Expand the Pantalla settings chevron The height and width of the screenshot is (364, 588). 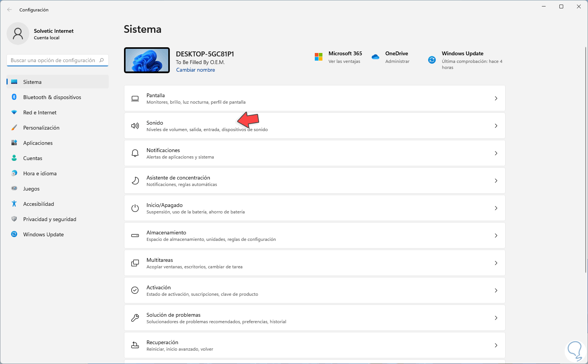(x=496, y=98)
